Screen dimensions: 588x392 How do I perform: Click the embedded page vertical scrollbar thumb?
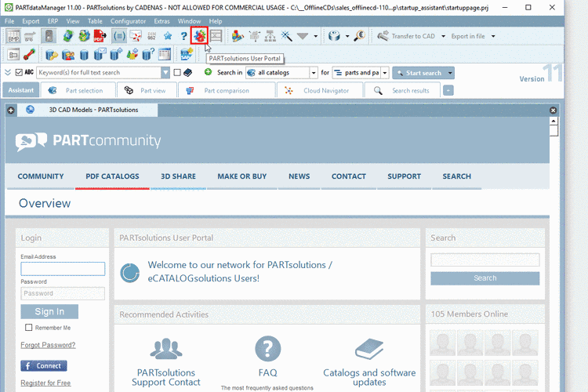tap(554, 131)
